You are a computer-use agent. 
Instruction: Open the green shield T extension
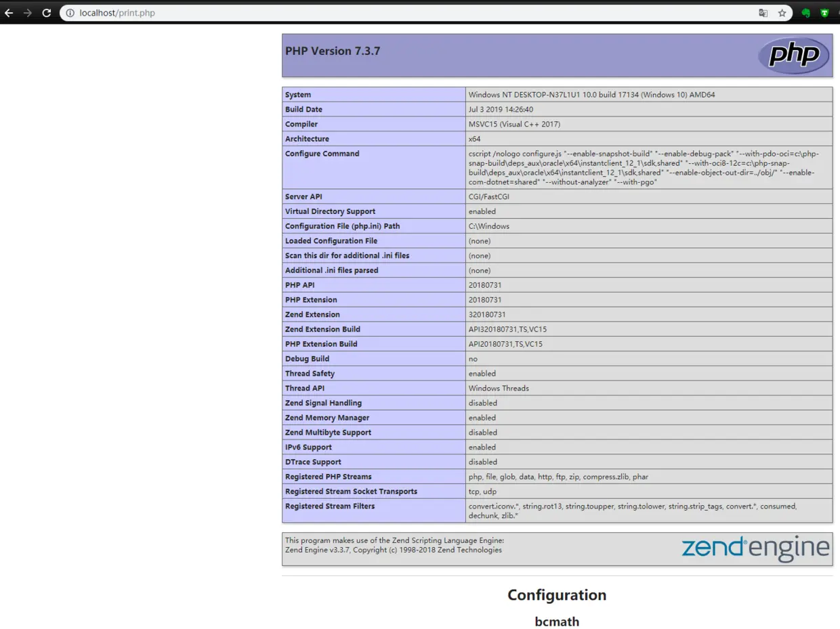[825, 13]
